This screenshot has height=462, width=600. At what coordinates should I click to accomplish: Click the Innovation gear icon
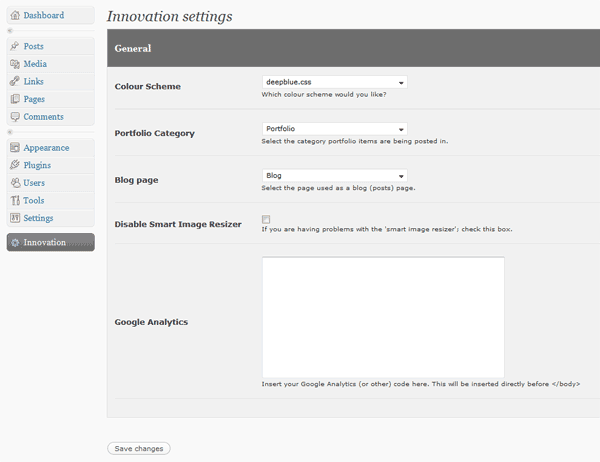tap(15, 243)
